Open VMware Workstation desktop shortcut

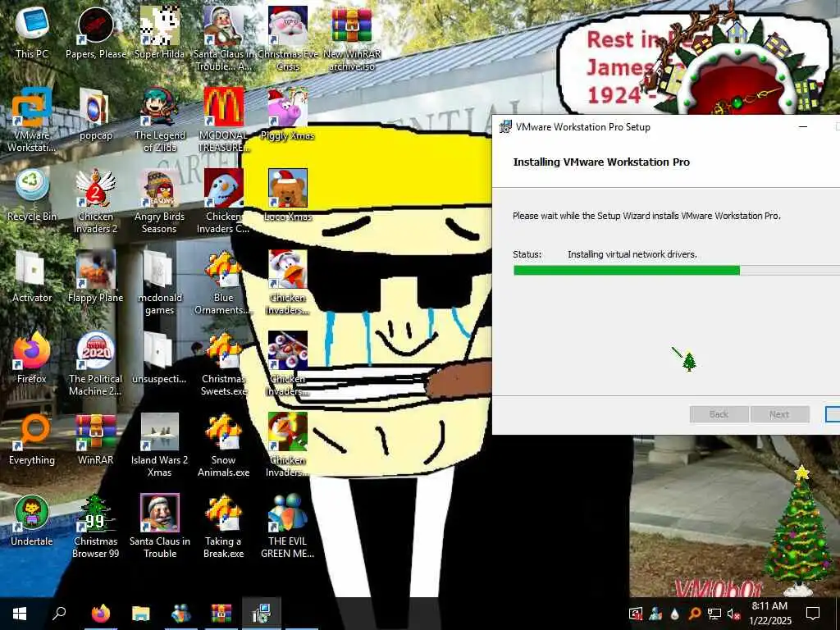coord(32,119)
